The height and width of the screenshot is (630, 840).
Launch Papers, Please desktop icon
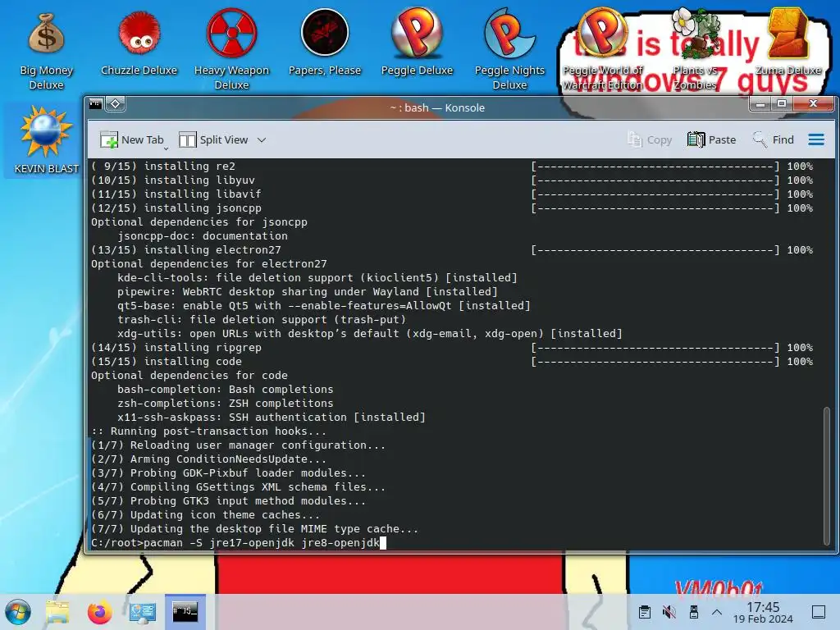click(x=325, y=43)
